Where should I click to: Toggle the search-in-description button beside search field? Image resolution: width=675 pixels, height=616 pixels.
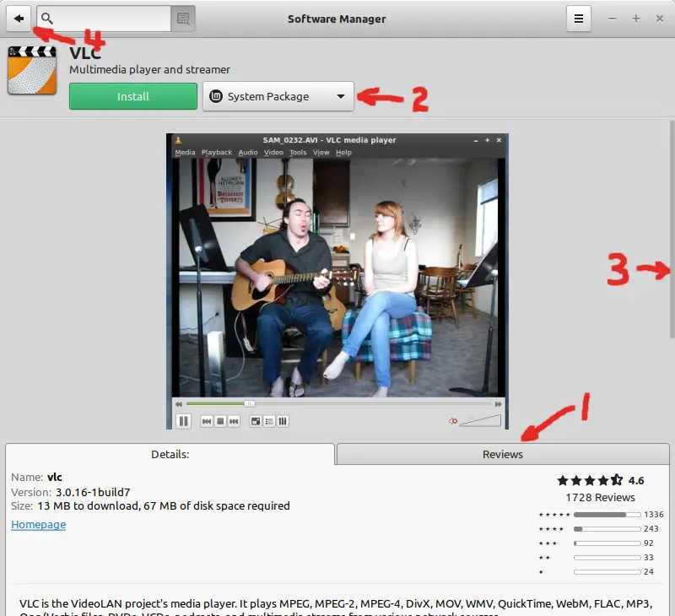click(x=183, y=19)
